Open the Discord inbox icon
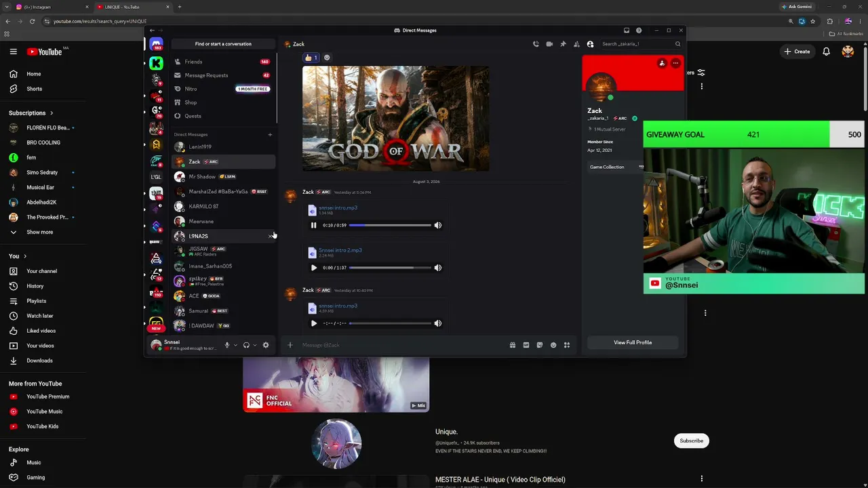The image size is (868, 488). 627,30
